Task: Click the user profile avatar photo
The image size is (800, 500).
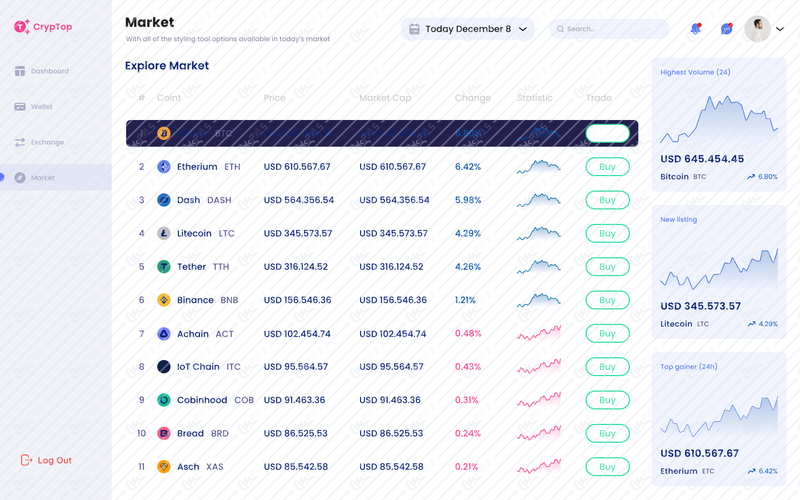Action: [757, 29]
